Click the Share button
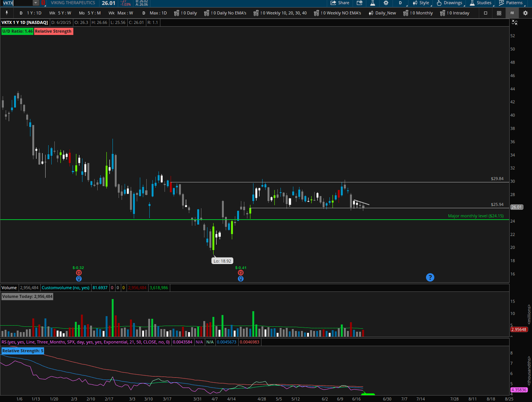 (x=340, y=3)
